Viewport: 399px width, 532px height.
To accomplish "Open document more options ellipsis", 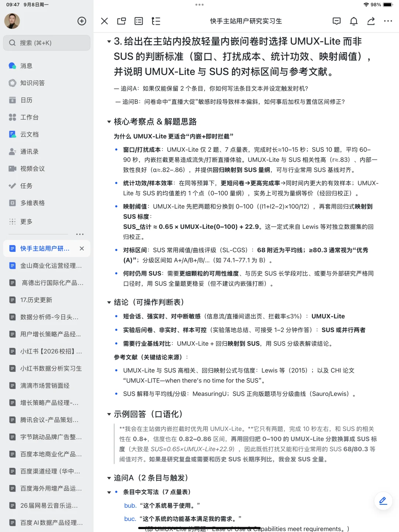I will point(388,21).
